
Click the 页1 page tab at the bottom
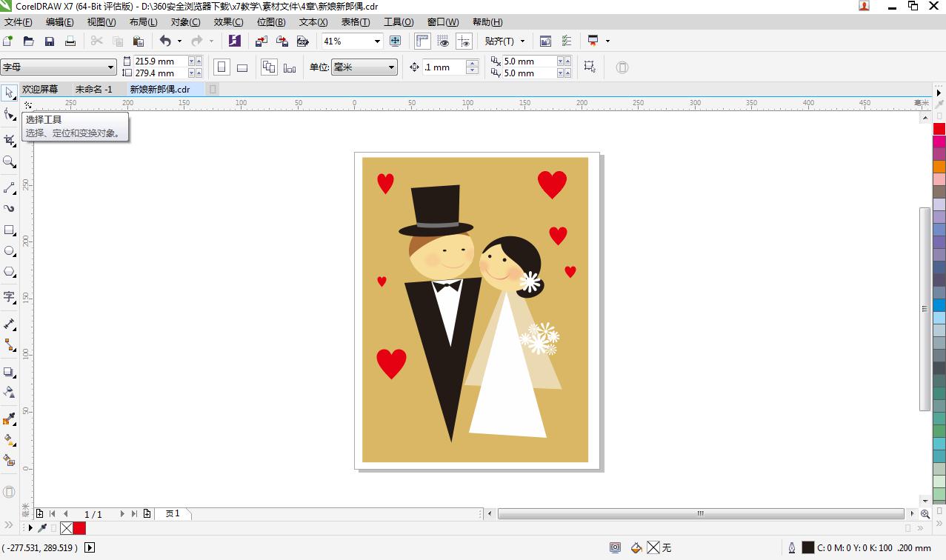(173, 513)
